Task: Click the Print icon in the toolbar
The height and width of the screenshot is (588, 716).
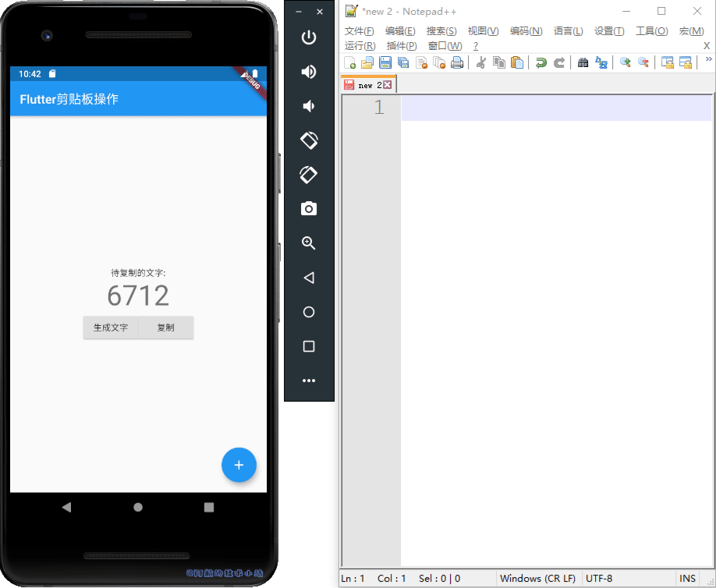Action: (457, 63)
